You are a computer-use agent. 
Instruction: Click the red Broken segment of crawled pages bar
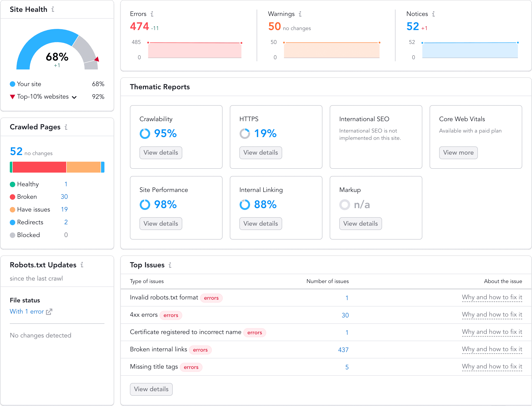pyautogui.click(x=39, y=167)
